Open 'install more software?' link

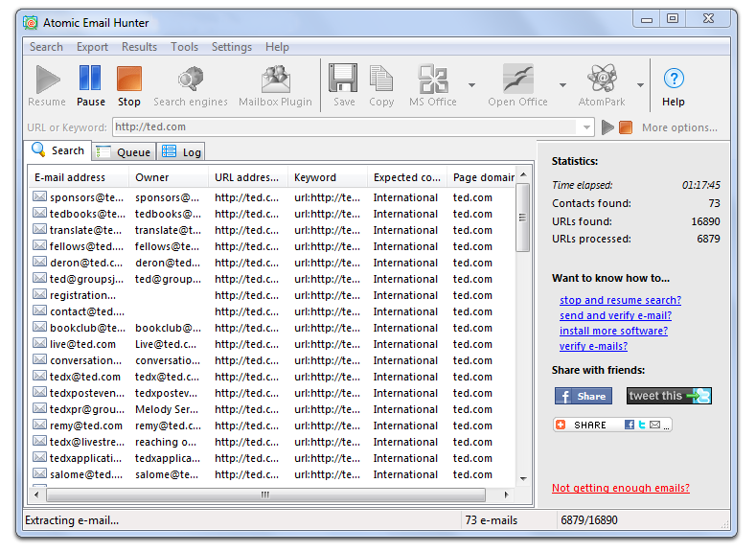[613, 331]
